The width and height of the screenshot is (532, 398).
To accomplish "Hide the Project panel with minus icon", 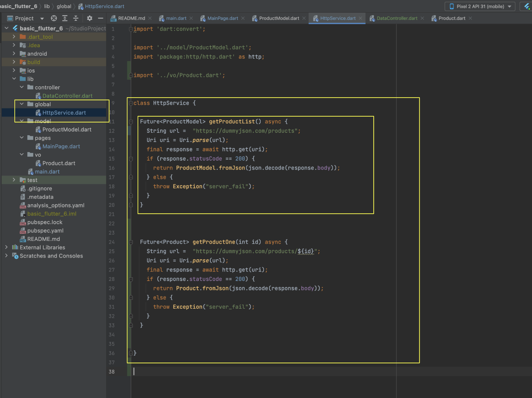I will click(100, 18).
